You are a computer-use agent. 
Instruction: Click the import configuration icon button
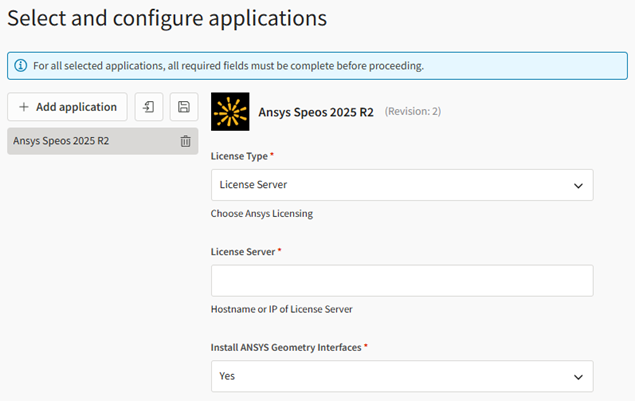point(149,107)
